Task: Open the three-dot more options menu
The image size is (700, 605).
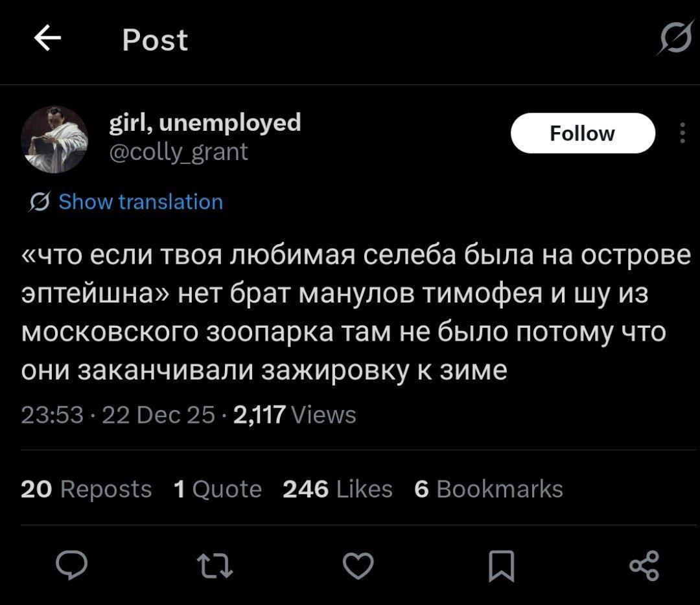Action: (682, 133)
